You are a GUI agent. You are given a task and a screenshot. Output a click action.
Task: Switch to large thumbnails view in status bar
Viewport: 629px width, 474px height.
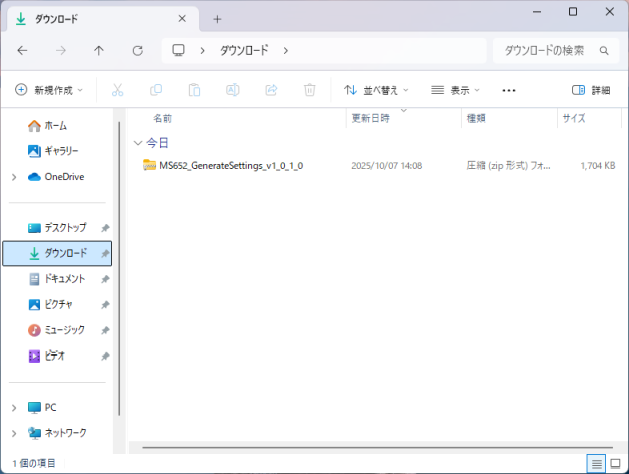(614, 464)
